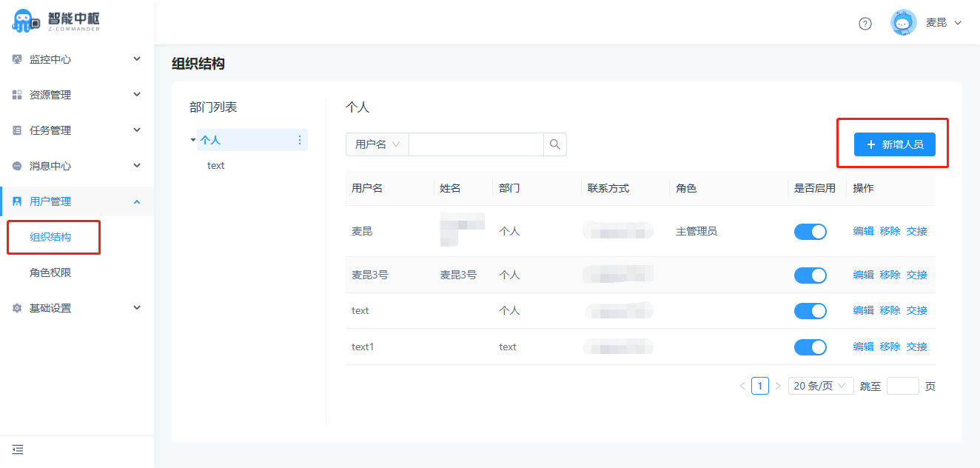Click the 新增人员 button

pyautogui.click(x=894, y=144)
